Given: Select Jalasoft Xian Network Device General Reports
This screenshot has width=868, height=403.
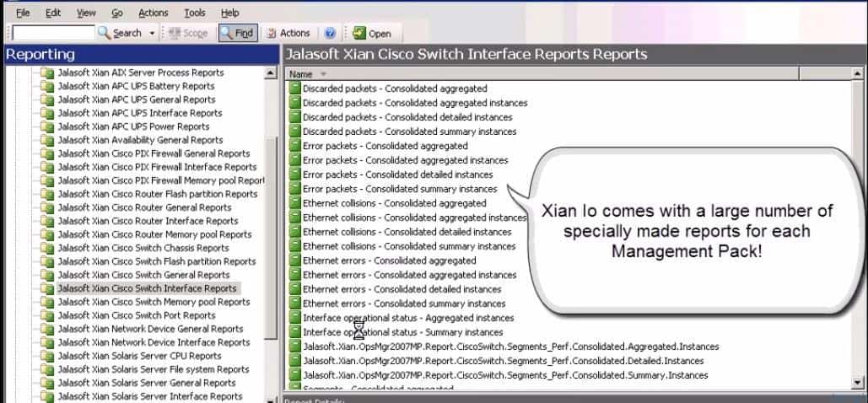Looking at the screenshot, I should point(150,329).
